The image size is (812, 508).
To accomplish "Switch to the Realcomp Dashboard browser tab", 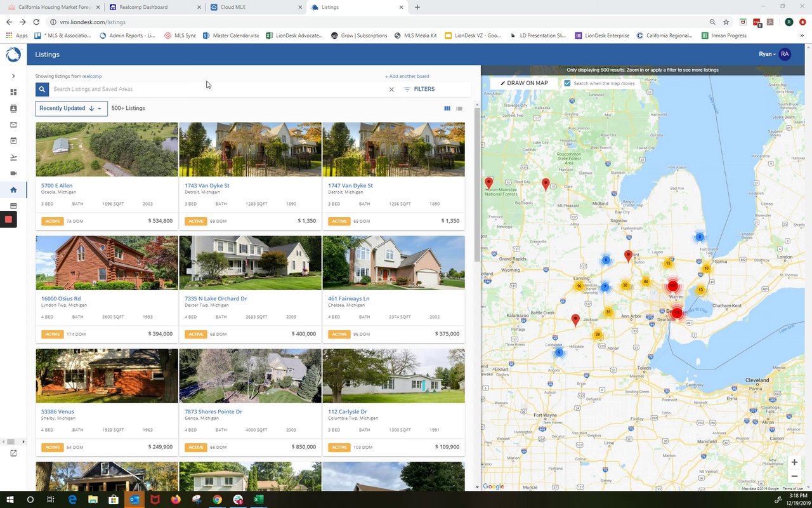I will click(154, 7).
